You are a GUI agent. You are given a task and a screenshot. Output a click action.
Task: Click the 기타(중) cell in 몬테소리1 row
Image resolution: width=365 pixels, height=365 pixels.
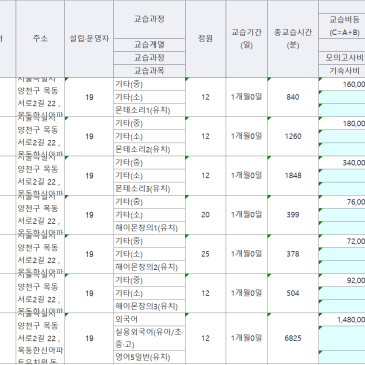coord(149,84)
